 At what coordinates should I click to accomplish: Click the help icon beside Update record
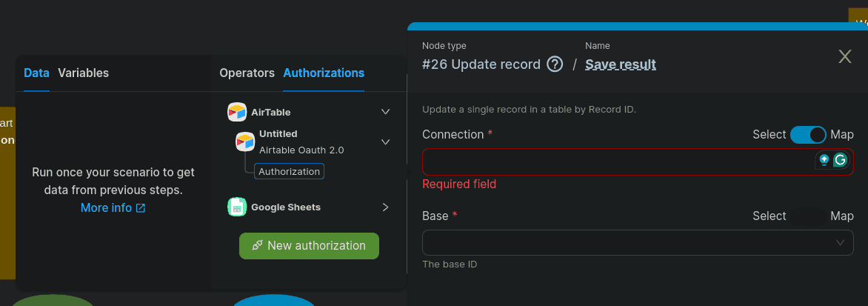[555, 64]
